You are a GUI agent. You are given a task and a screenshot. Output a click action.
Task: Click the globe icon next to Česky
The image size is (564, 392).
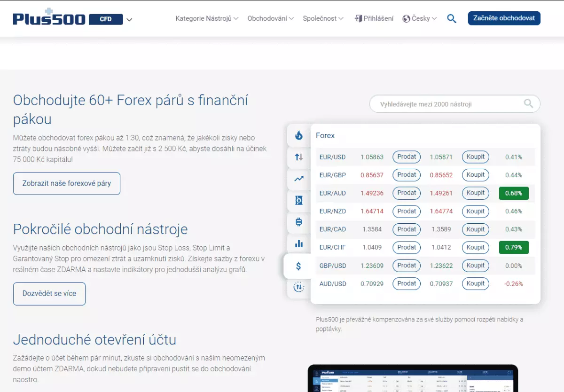[x=407, y=19]
